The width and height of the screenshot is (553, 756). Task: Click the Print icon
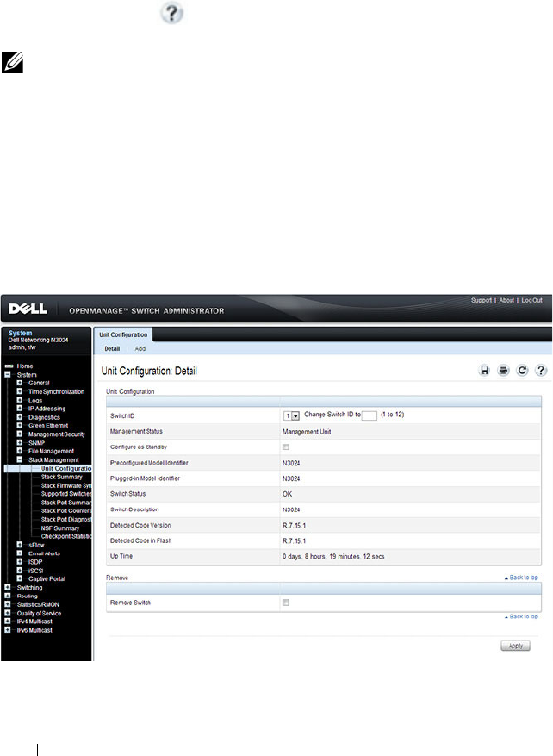(x=503, y=371)
